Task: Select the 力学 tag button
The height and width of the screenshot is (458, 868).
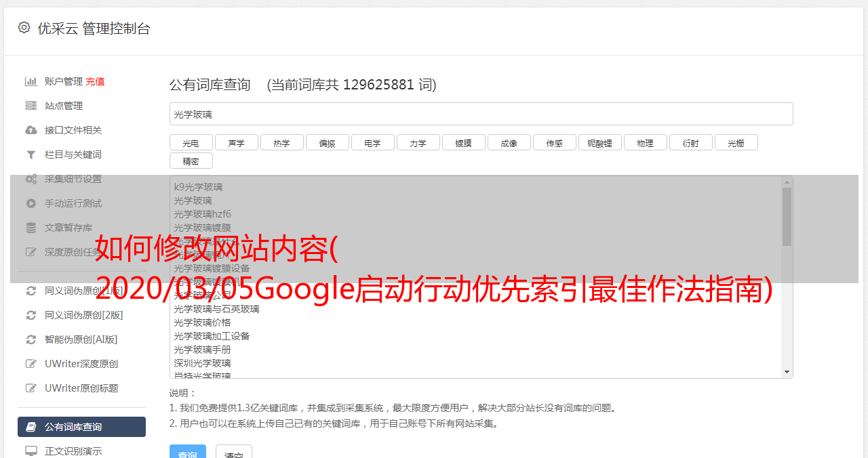Action: pos(418,142)
